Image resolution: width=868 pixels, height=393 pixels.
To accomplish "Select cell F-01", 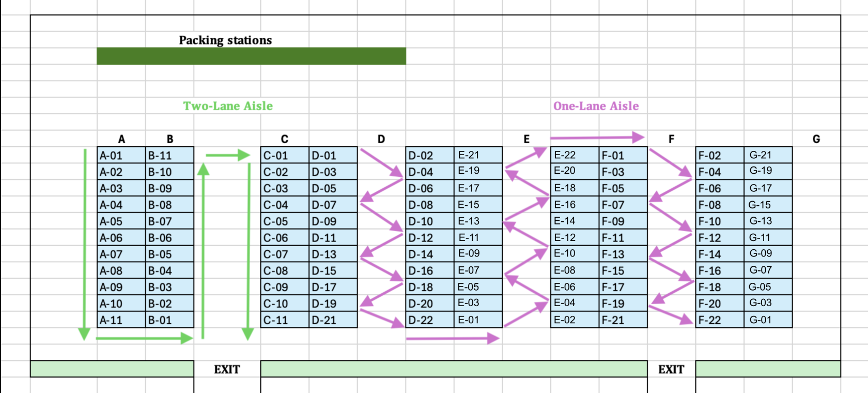I will (623, 155).
